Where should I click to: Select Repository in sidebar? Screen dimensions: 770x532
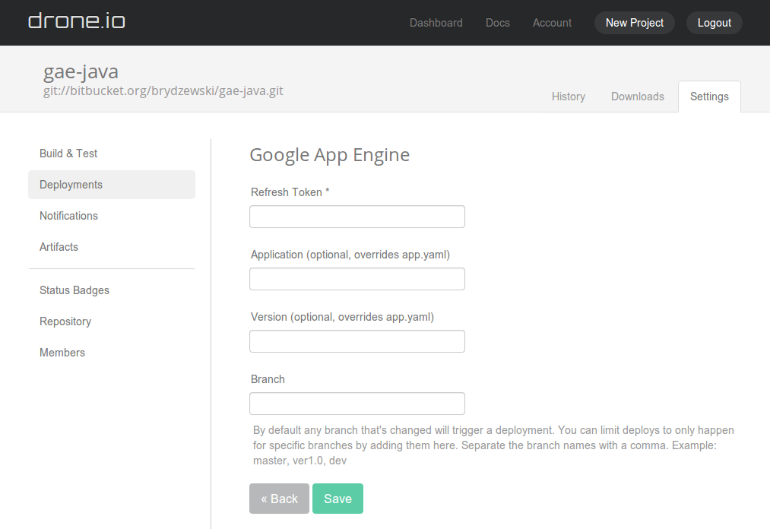point(65,321)
